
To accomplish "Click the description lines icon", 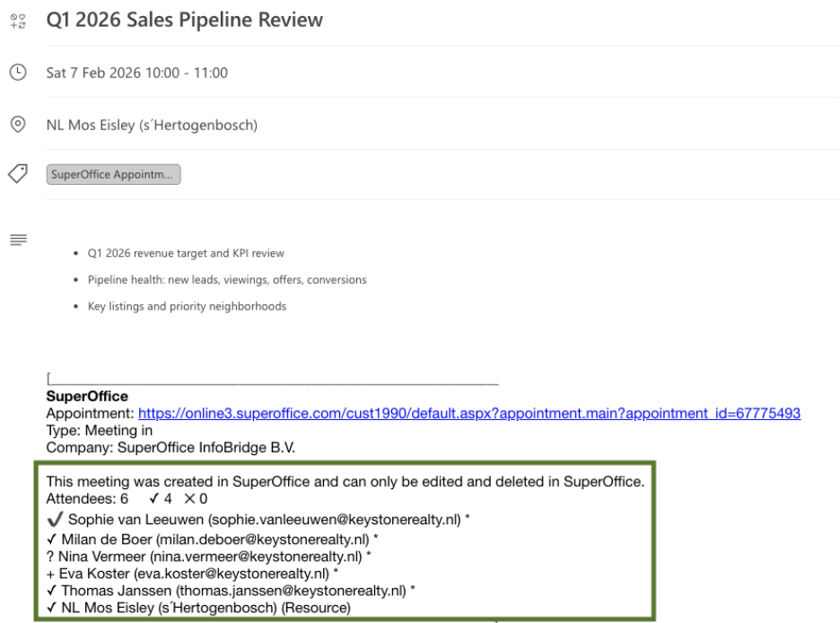I will pos(18,240).
